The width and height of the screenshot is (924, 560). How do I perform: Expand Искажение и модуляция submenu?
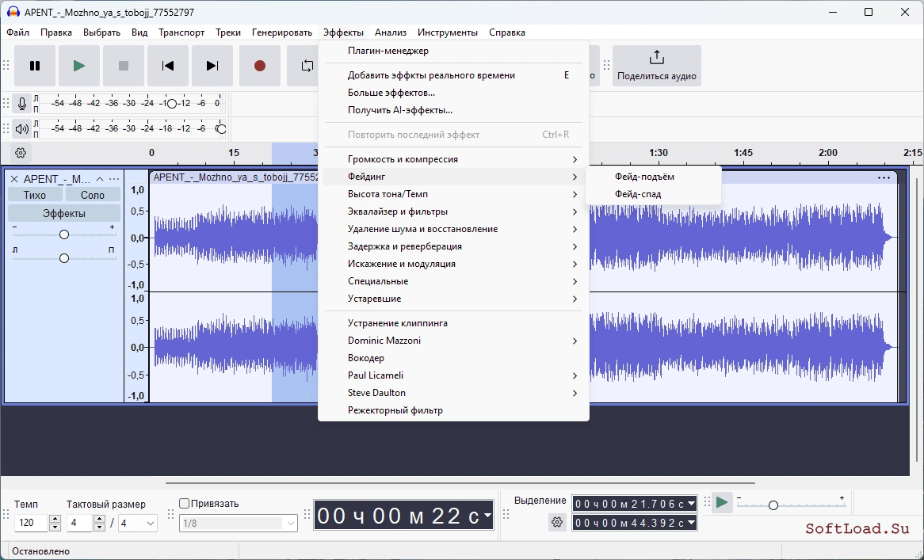[x=454, y=264]
